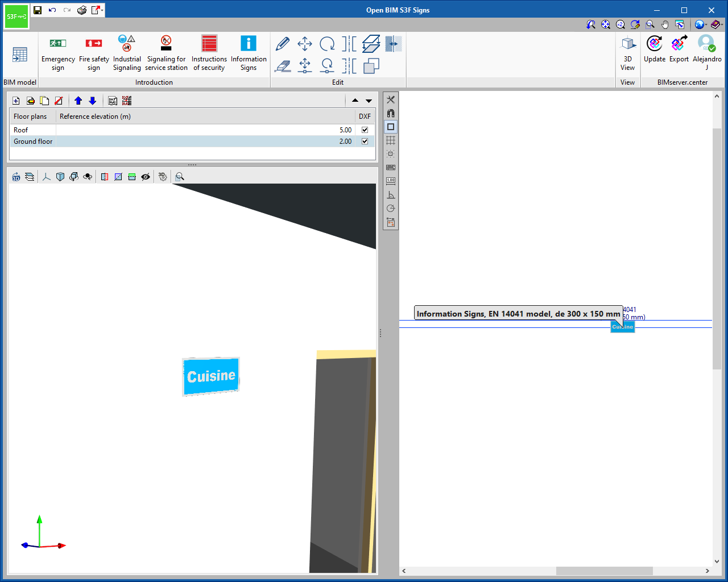Select the Information Signs tool
The width and height of the screenshot is (728, 582).
pos(249,53)
